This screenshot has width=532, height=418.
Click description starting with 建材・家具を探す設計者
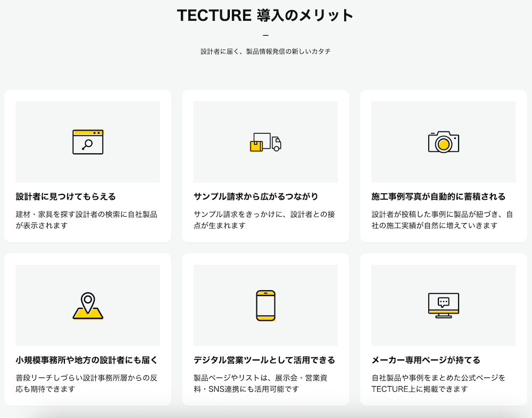click(x=87, y=219)
